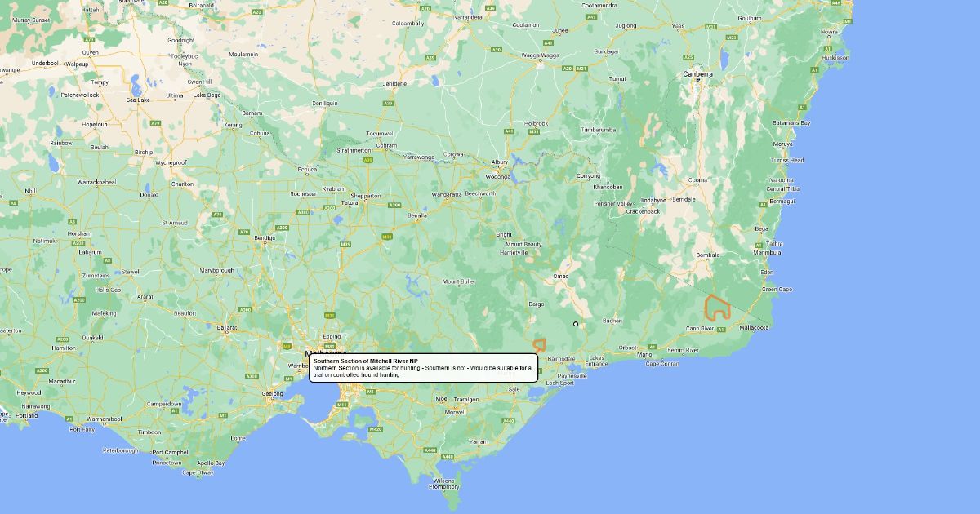
Task: Click the tooltip title 'Southern Section of Mitchell River NP'
Action: tap(365, 361)
